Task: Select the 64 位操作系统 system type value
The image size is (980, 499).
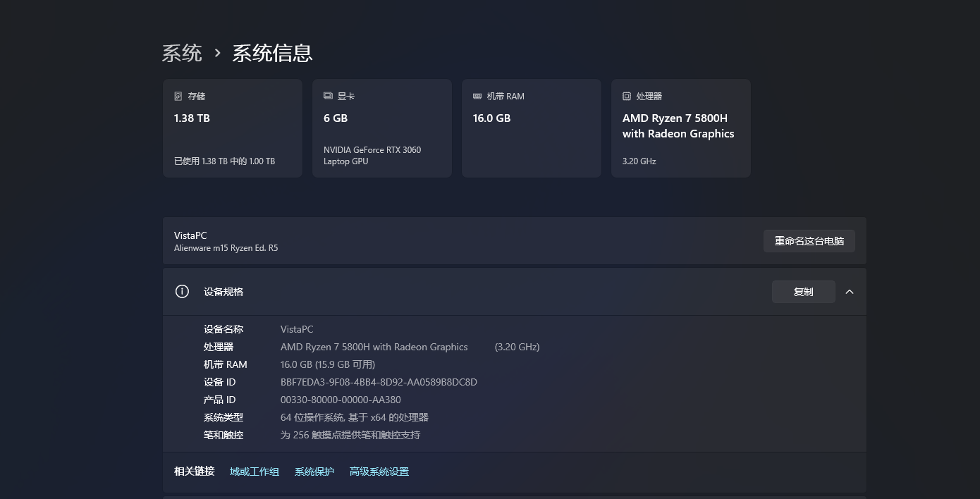Action: click(x=355, y=417)
